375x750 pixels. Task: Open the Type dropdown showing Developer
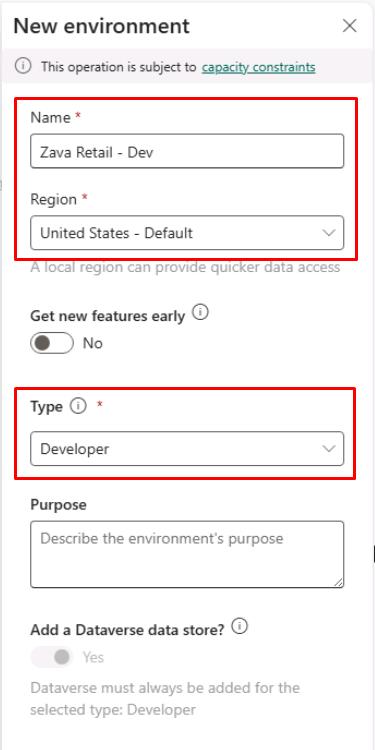[x=187, y=449]
